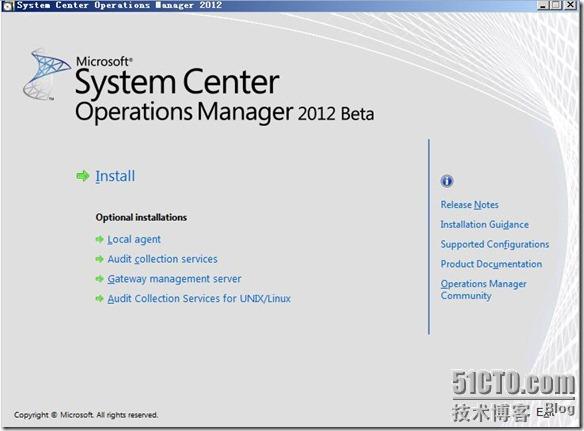This screenshot has width=584, height=431.
Task: Click the green arrow beside Local agent
Action: (99, 239)
